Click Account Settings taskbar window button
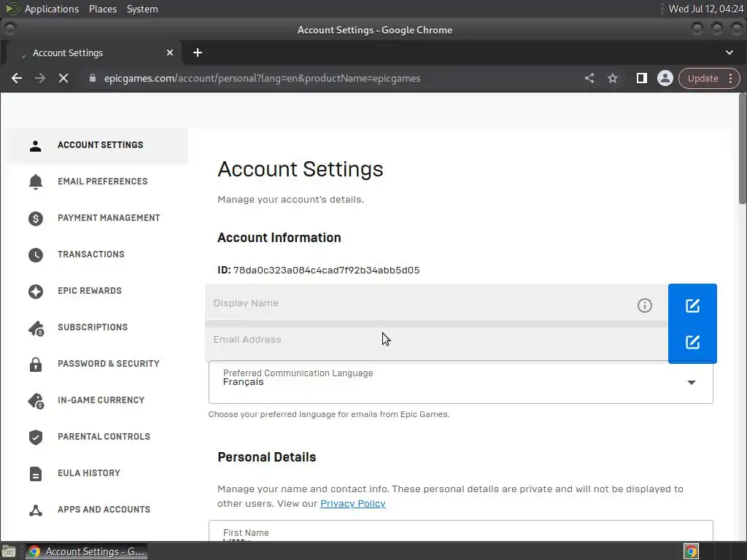The height and width of the screenshot is (560, 747). tap(86, 551)
